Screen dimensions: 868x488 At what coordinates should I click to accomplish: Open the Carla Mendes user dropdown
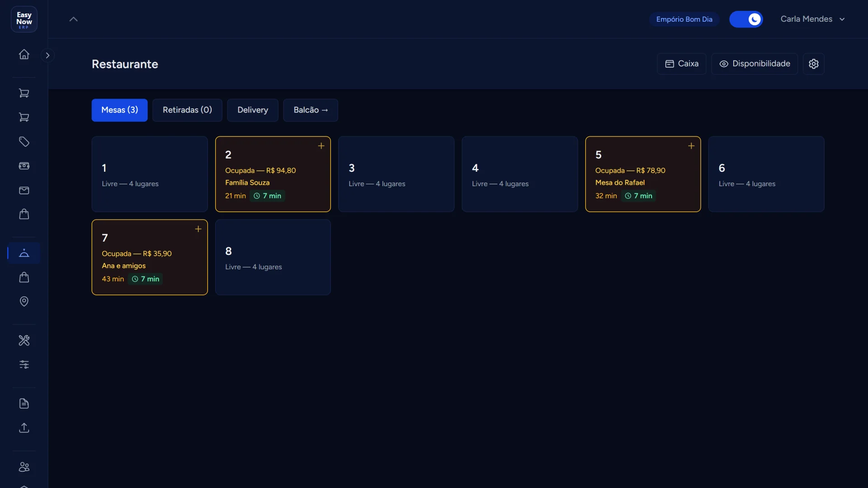pos(812,19)
